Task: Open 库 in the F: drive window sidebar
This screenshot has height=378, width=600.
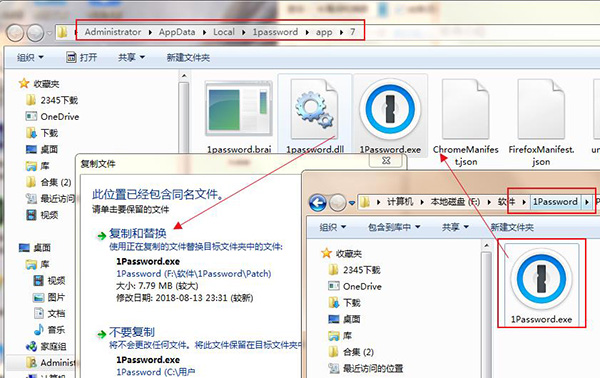Action: 340,336
